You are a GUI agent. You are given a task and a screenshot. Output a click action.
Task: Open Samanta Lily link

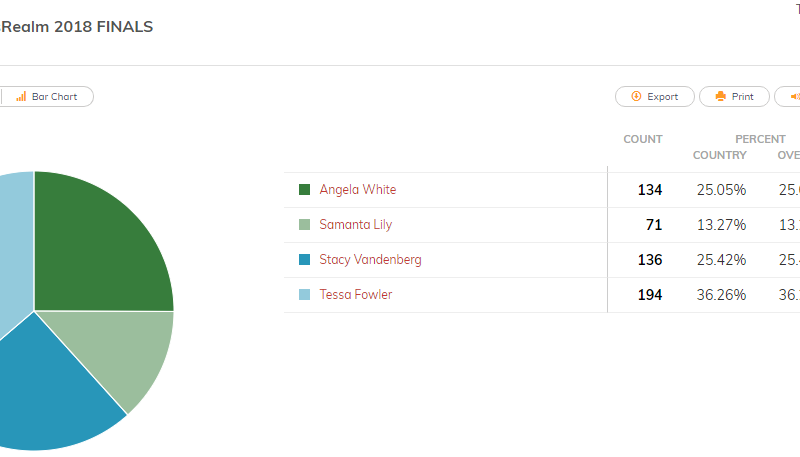(356, 224)
